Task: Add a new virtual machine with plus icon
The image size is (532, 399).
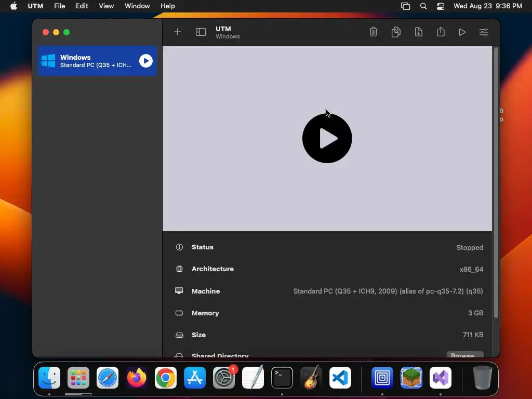Action: click(x=178, y=32)
